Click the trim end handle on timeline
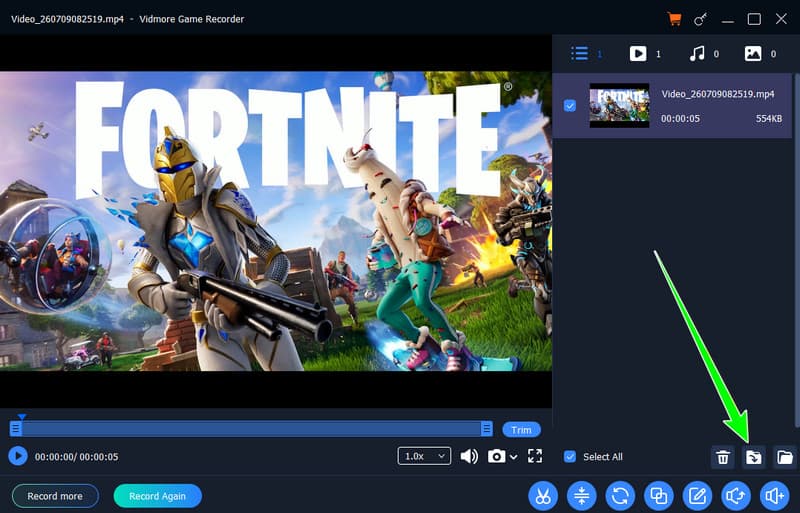The width and height of the screenshot is (800, 513). pos(487,429)
